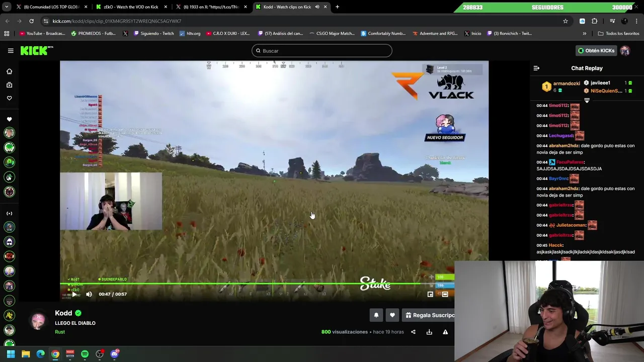
Task: Click Kodd's channel avatar below video
Action: [x=38, y=321]
